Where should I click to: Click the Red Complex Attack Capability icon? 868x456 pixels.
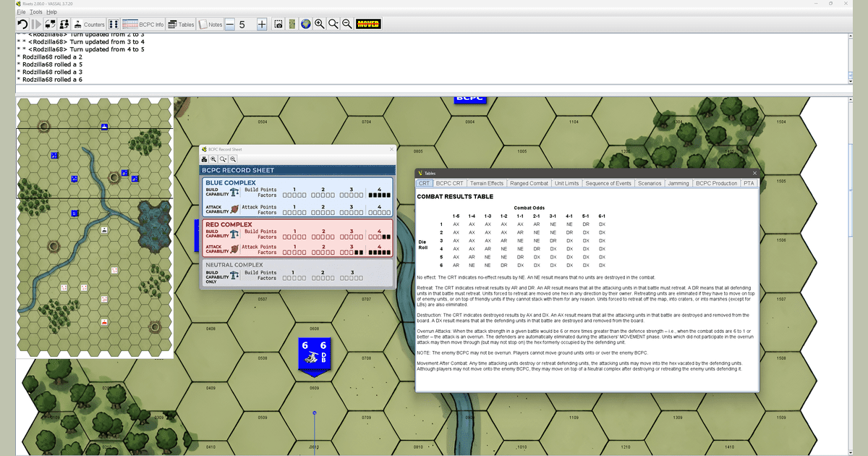(235, 250)
